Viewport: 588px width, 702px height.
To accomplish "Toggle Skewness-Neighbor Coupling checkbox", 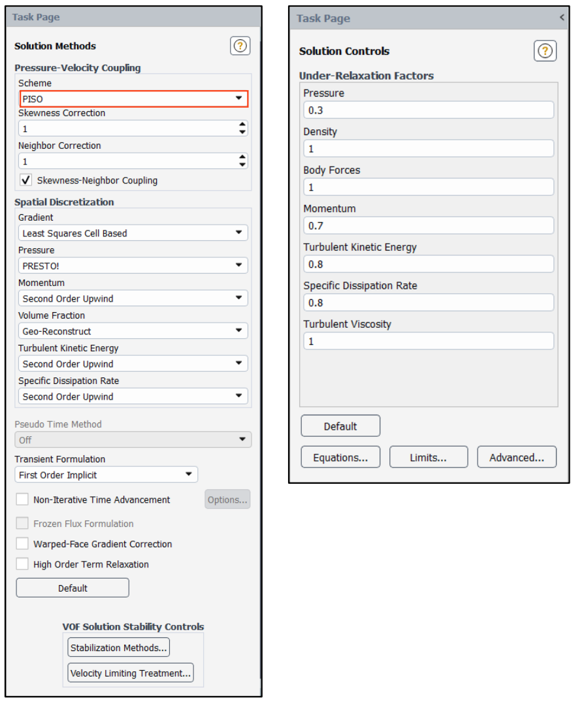I will pos(26,180).
